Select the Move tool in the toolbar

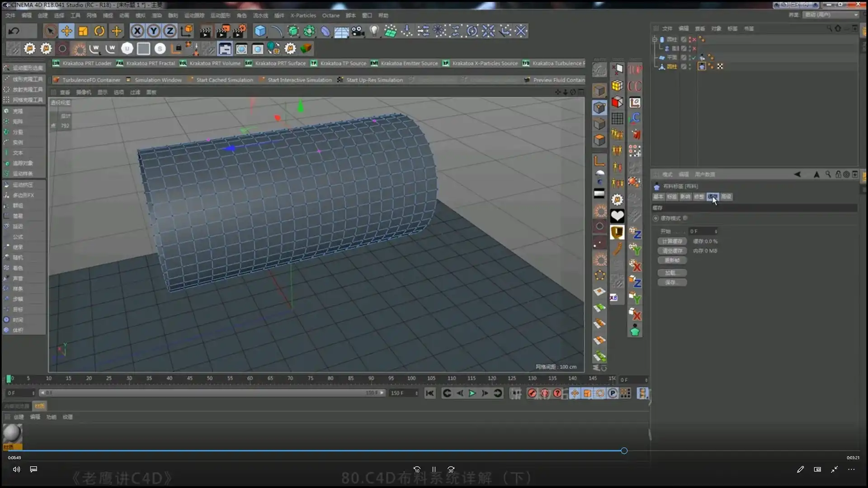click(66, 31)
